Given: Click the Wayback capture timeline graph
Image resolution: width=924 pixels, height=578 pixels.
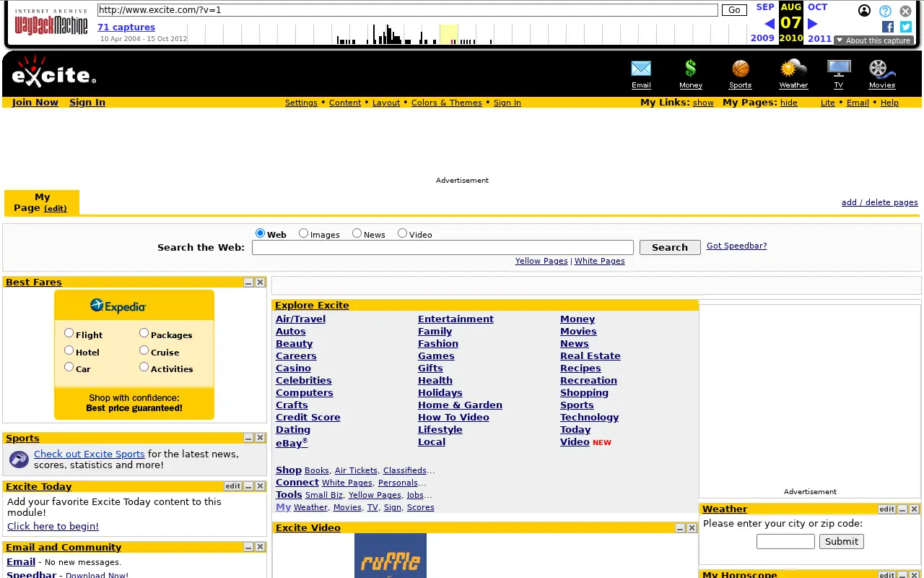Looking at the screenshot, I should click(x=467, y=34).
